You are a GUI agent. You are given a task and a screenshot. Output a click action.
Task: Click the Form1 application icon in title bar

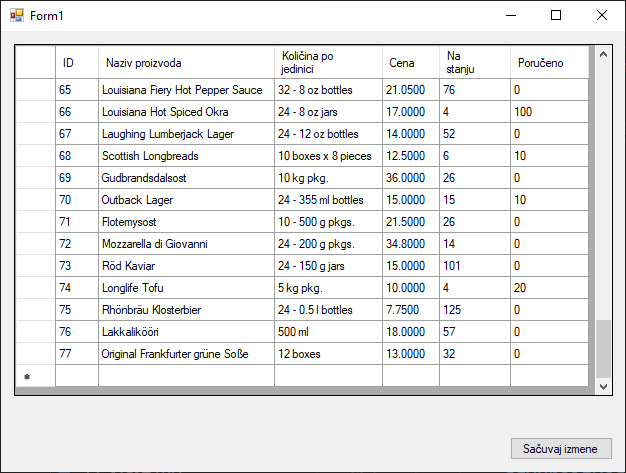(x=16, y=15)
